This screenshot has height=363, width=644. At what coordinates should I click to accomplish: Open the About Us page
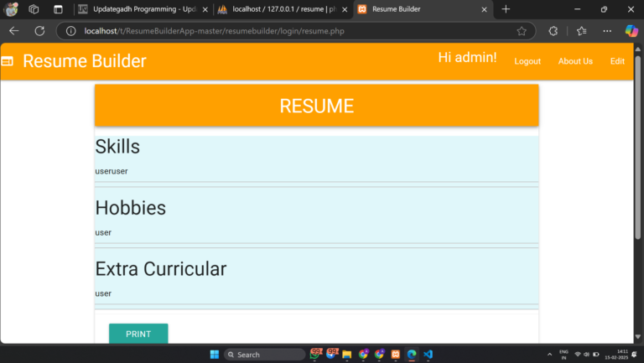tap(575, 61)
